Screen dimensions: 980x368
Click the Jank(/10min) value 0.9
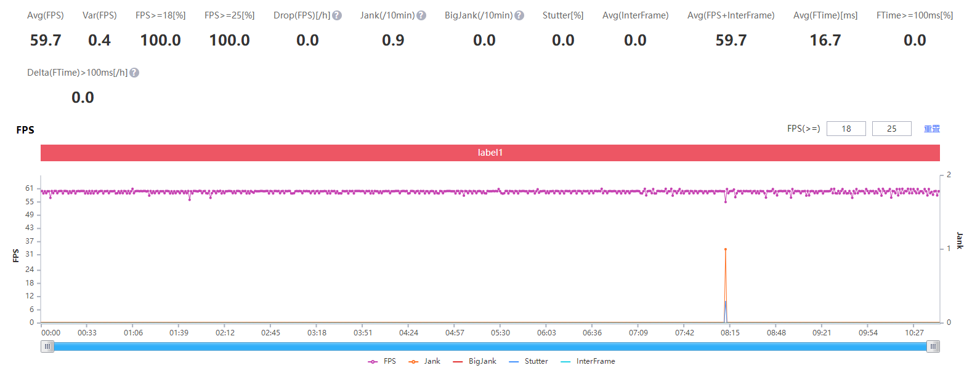coord(393,41)
